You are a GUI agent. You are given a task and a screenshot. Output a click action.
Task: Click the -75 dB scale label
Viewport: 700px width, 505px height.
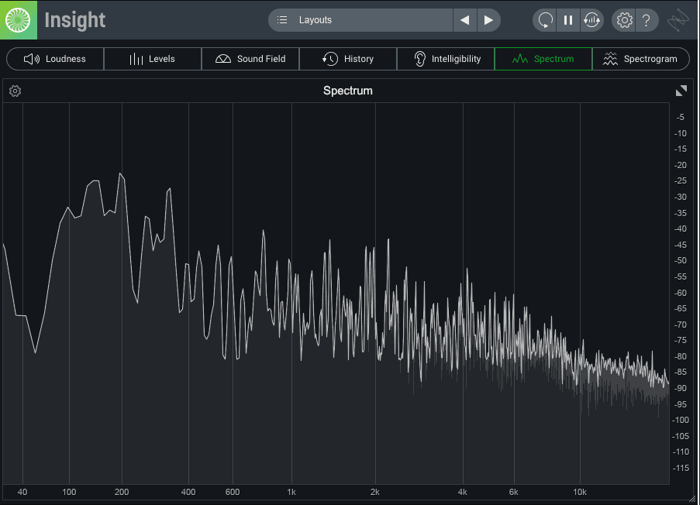(680, 340)
